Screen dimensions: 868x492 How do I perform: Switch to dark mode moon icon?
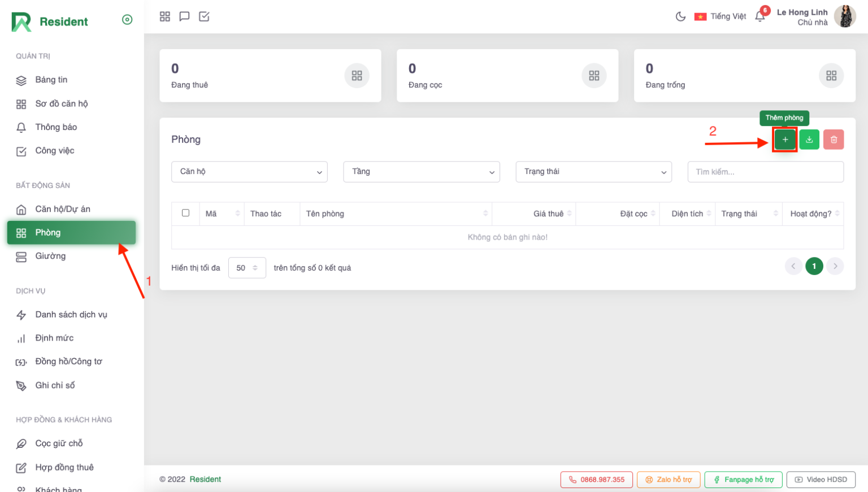click(680, 16)
